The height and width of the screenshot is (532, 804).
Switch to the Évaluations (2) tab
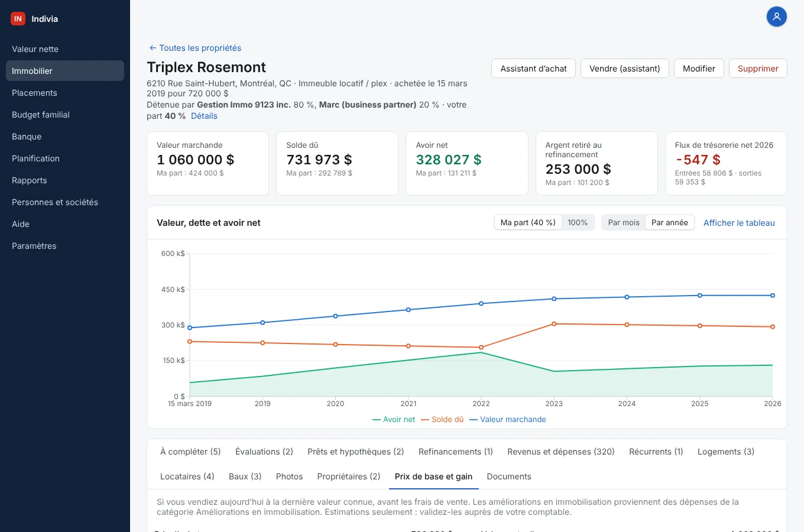click(x=264, y=452)
